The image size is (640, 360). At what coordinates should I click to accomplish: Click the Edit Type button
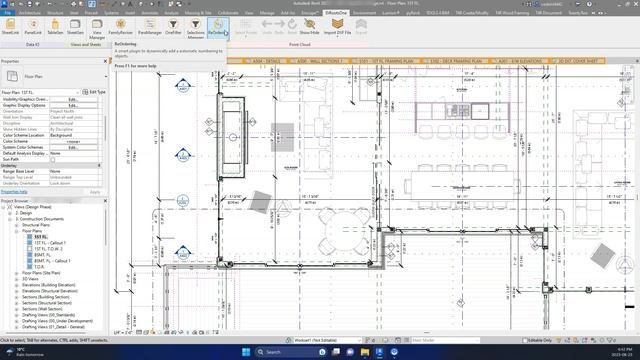click(94, 92)
